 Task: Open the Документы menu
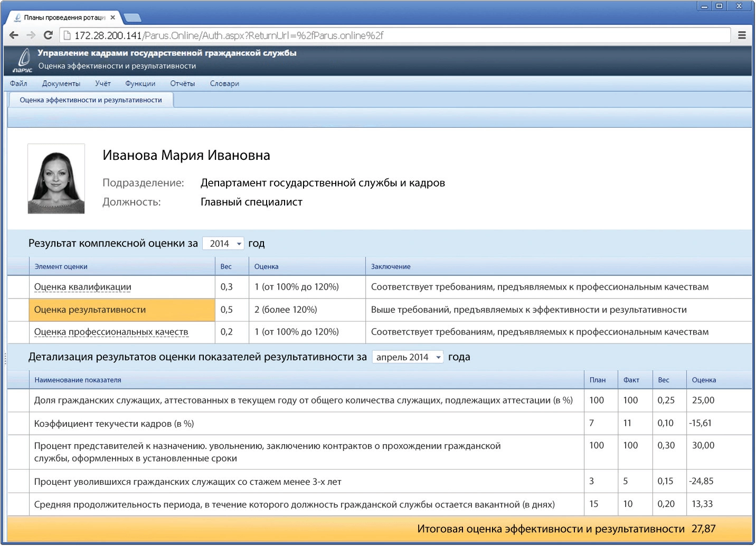[x=61, y=83]
